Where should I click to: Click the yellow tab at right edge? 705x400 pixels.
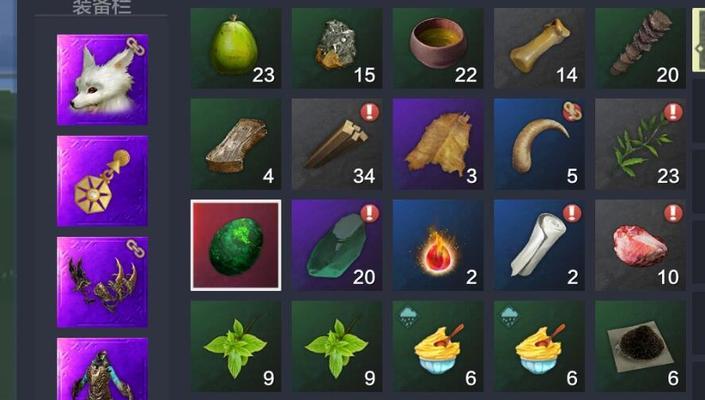698,40
